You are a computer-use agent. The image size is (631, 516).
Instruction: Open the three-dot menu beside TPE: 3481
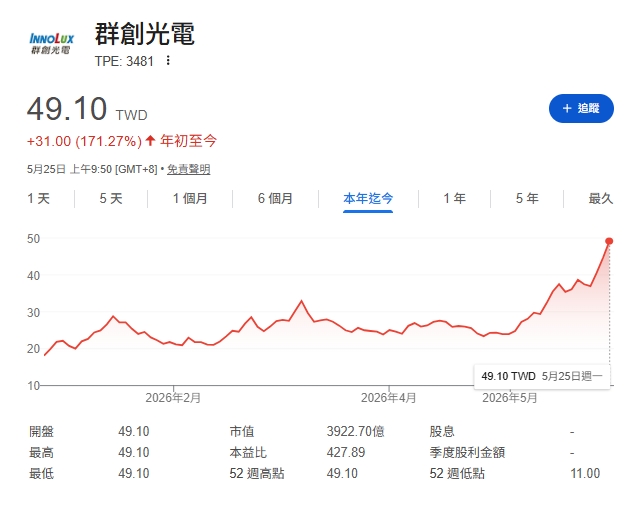[168, 61]
